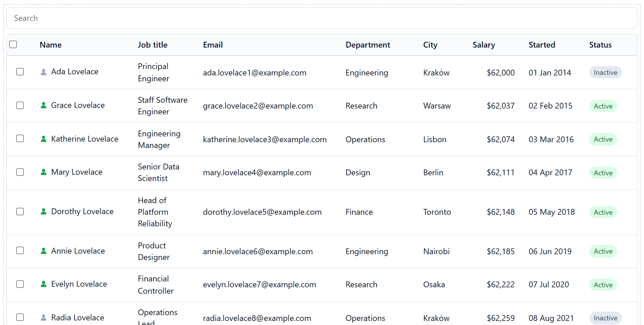644x325 pixels.
Task: Click the email dorothy.lovelace5@example.com
Action: [262, 212]
